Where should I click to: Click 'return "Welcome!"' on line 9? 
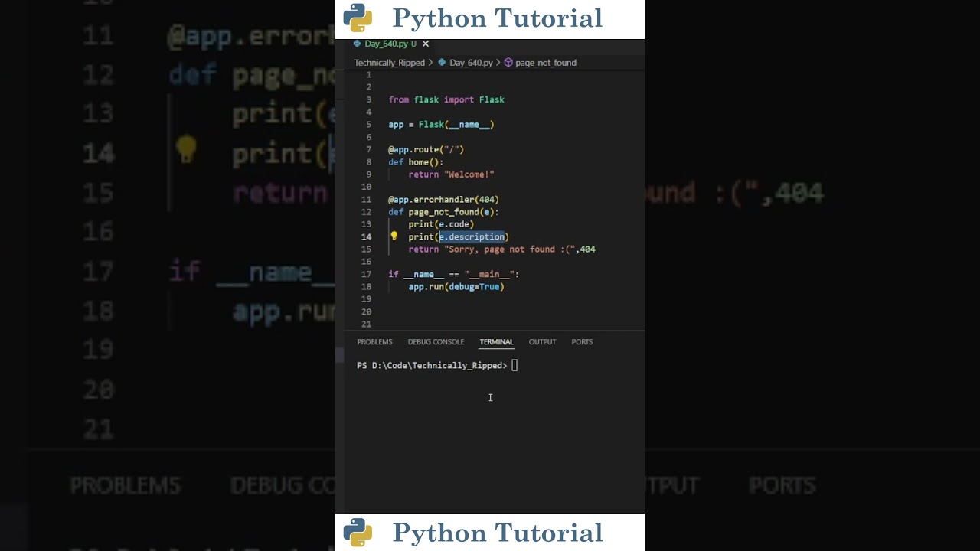tap(451, 174)
